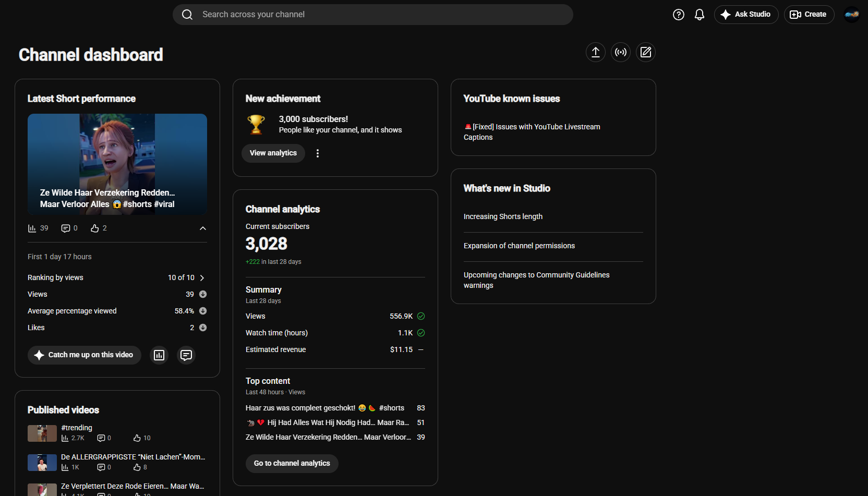Click the account avatar
Viewport: 868px width, 496px height.
coord(852,15)
